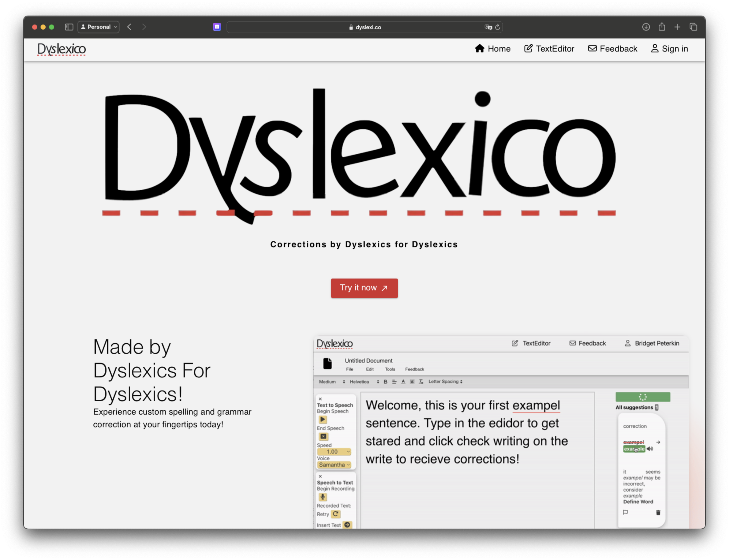This screenshot has width=729, height=560.
Task: Click the green "example" suggestion in preview
Action: point(634,449)
